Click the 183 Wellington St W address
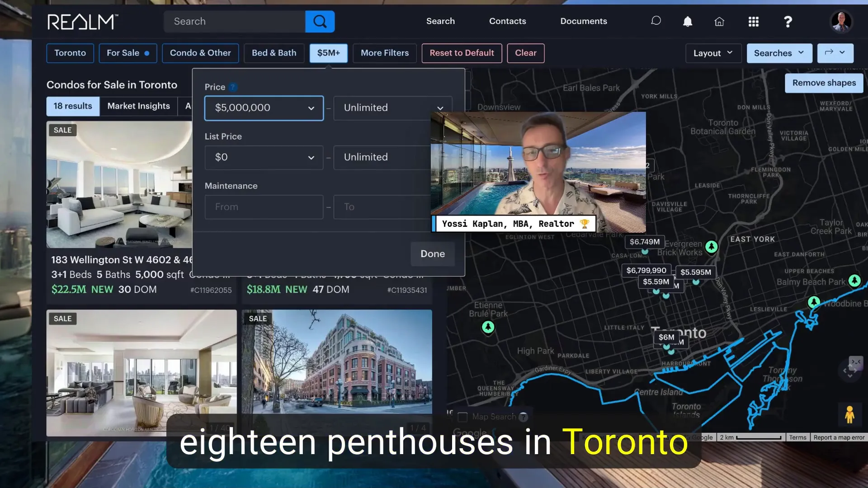This screenshot has width=868, height=488. [121, 260]
